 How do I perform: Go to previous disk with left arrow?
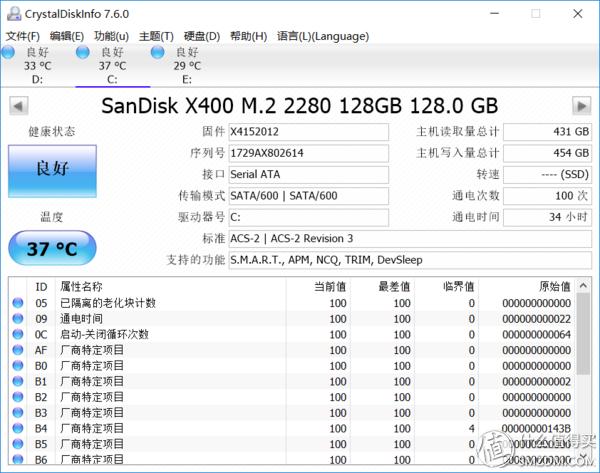pos(18,106)
